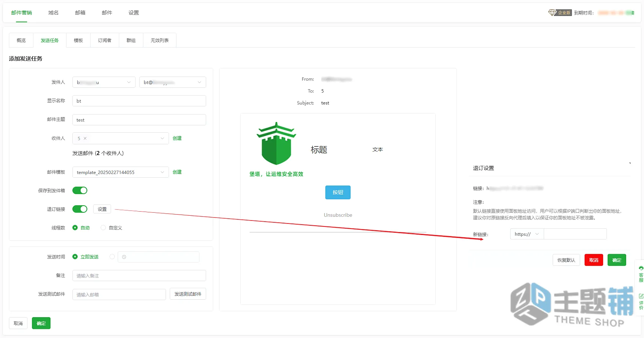Open the customer service headset icon
The width and height of the screenshot is (644, 338).
click(641, 268)
